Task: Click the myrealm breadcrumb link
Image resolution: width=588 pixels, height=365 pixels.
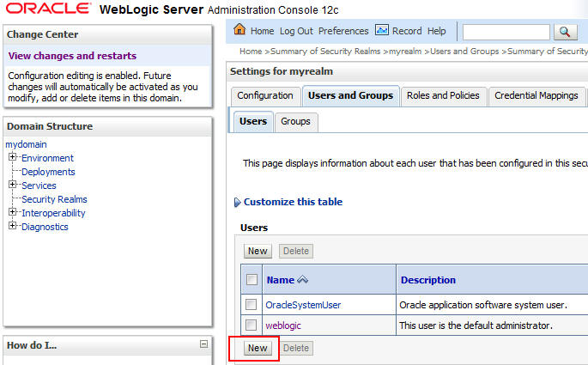Action: click(405, 52)
